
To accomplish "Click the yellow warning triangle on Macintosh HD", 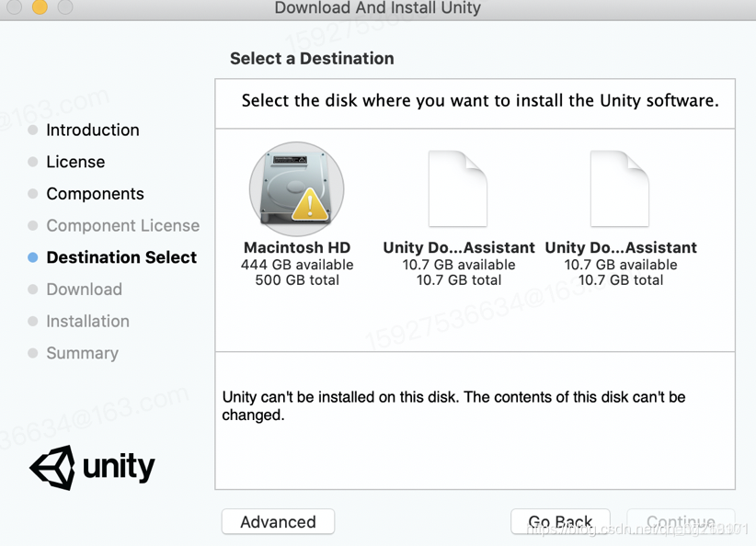I will click(x=310, y=205).
